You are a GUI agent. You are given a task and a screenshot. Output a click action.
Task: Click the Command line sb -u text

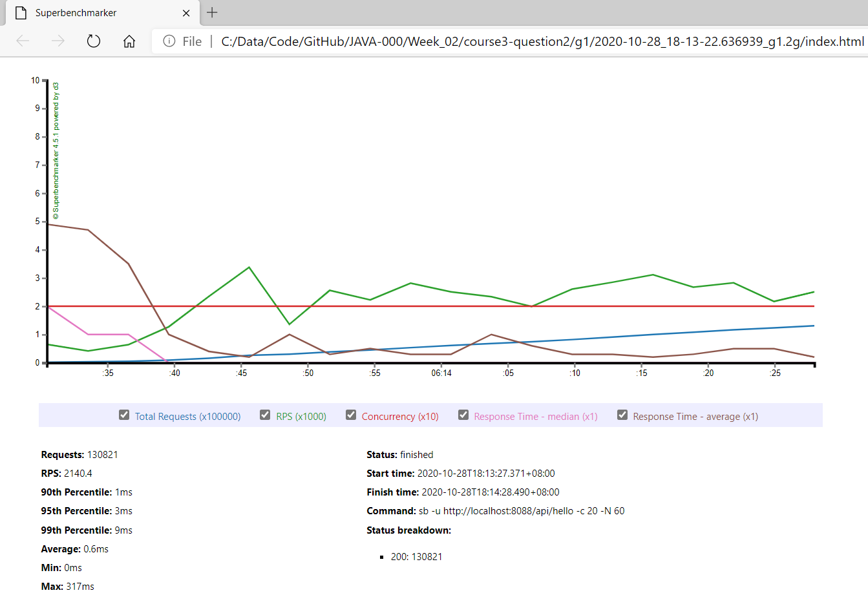click(x=522, y=511)
